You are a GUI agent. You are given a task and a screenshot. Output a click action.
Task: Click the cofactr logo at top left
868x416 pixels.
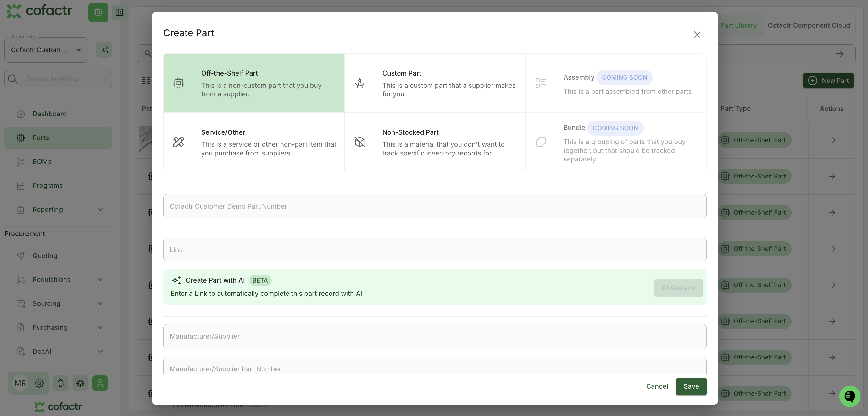point(39,11)
